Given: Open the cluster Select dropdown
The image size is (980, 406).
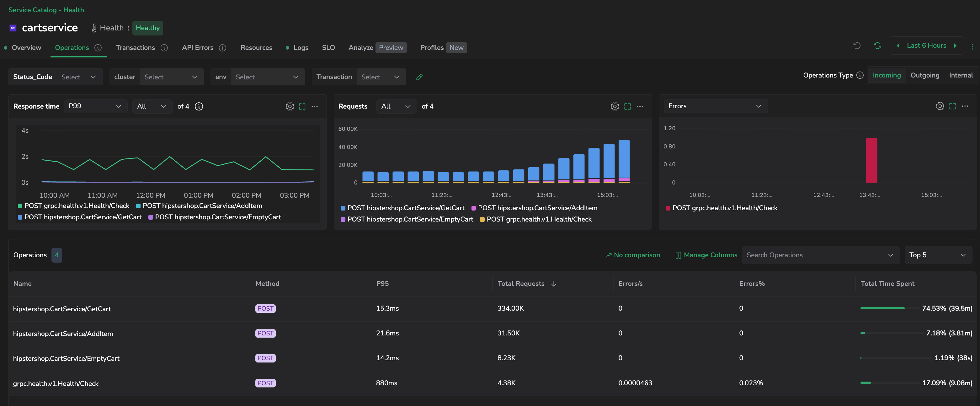Looking at the screenshot, I should click(172, 77).
